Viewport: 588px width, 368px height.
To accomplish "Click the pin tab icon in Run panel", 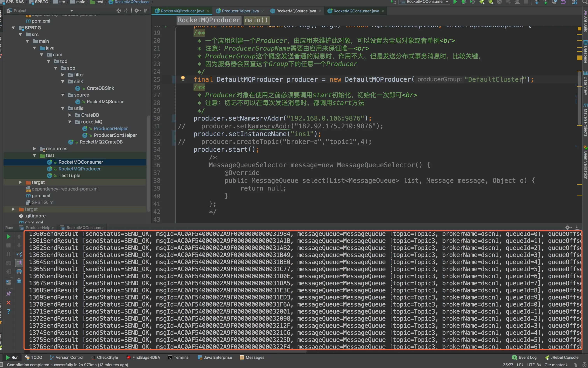I will [x=8, y=294].
